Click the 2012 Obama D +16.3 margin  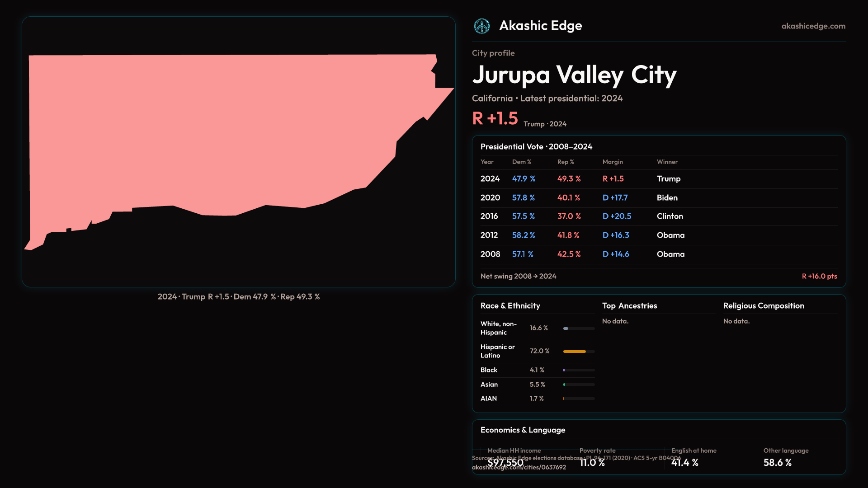(616, 235)
